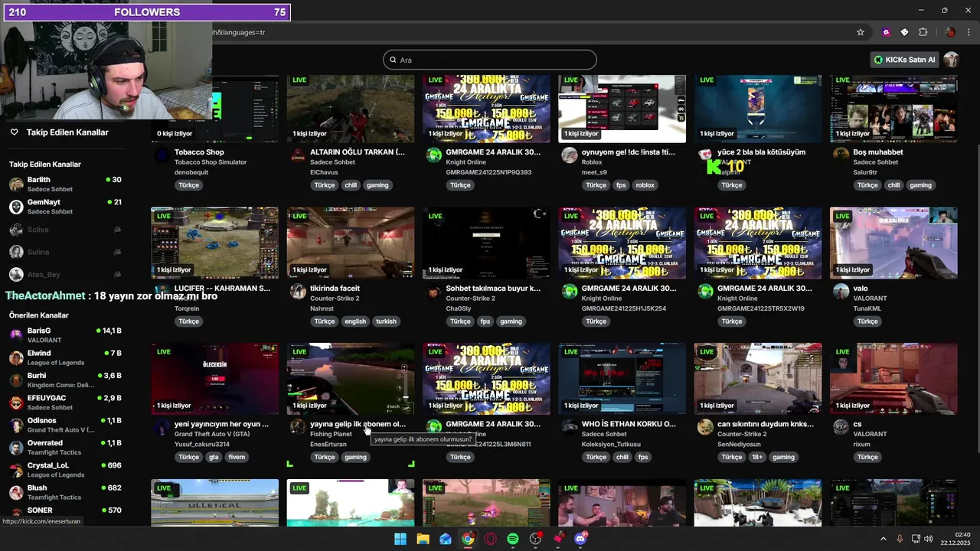The width and height of the screenshot is (980, 551).
Task: Open Discord from the taskbar
Action: tap(580, 539)
